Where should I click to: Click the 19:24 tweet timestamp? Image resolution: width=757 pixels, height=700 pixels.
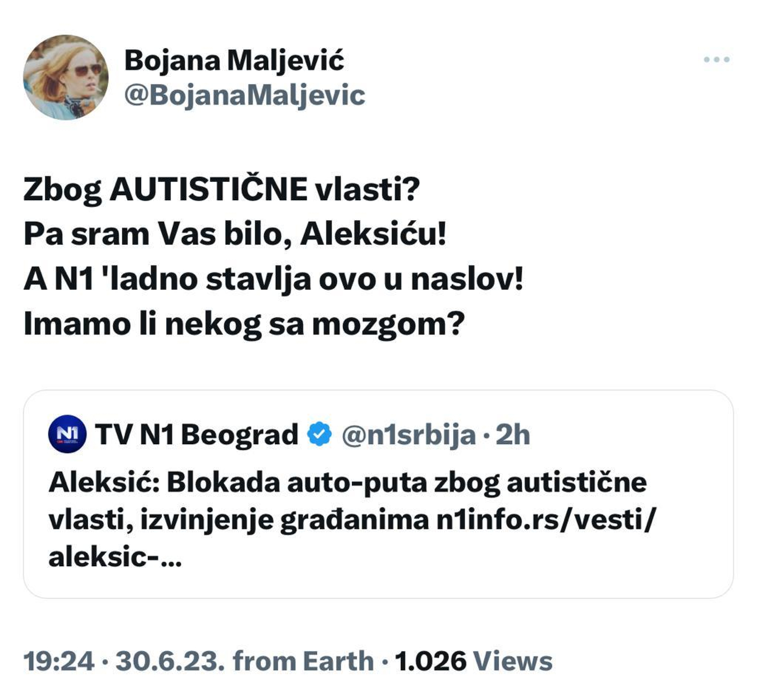60,660
